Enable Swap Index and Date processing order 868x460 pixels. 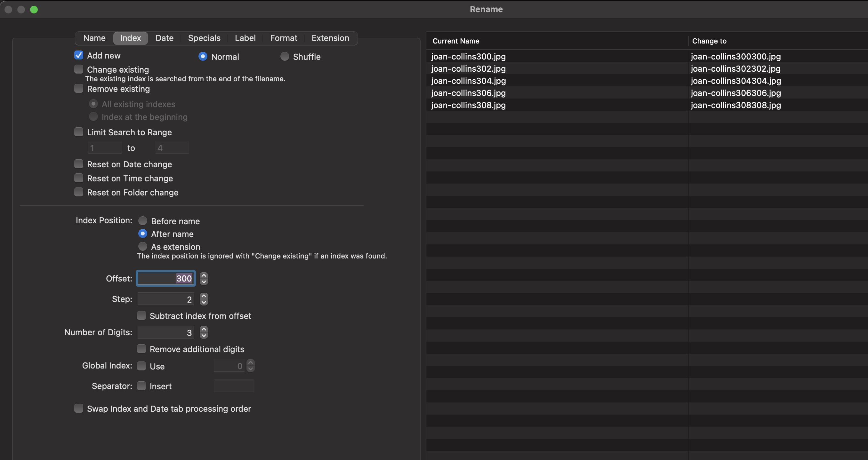[78, 408]
